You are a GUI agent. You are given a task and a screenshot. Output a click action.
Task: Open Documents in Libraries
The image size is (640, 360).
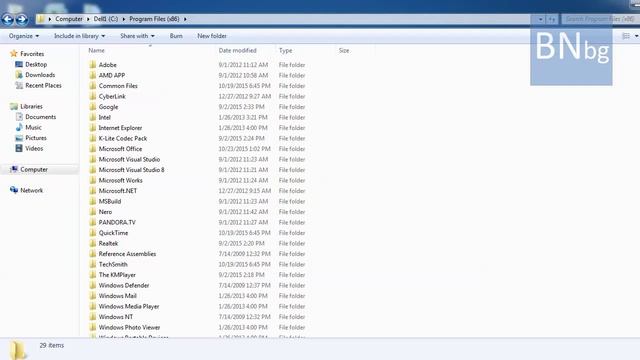tap(40, 117)
